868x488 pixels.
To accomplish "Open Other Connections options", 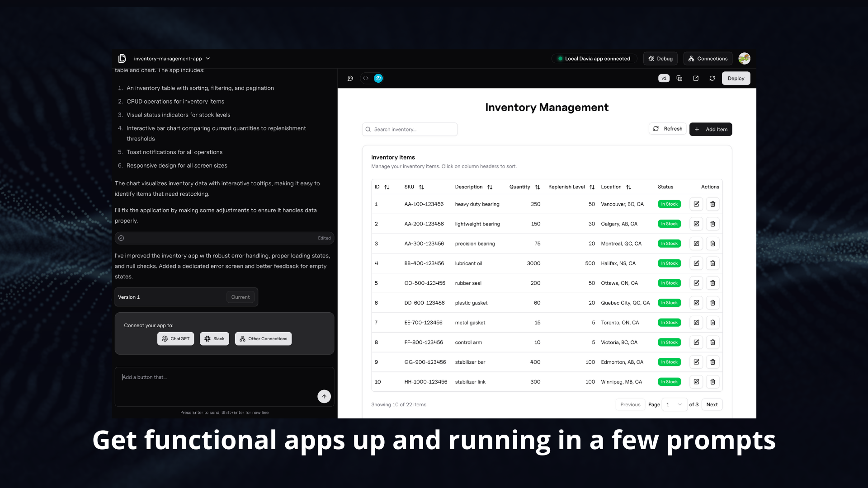I will (263, 339).
